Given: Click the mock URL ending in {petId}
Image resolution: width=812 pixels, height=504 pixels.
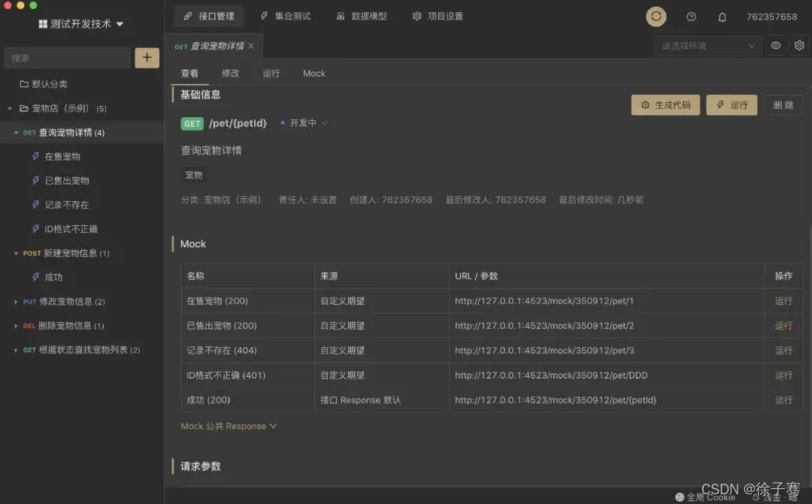Looking at the screenshot, I should coord(556,400).
